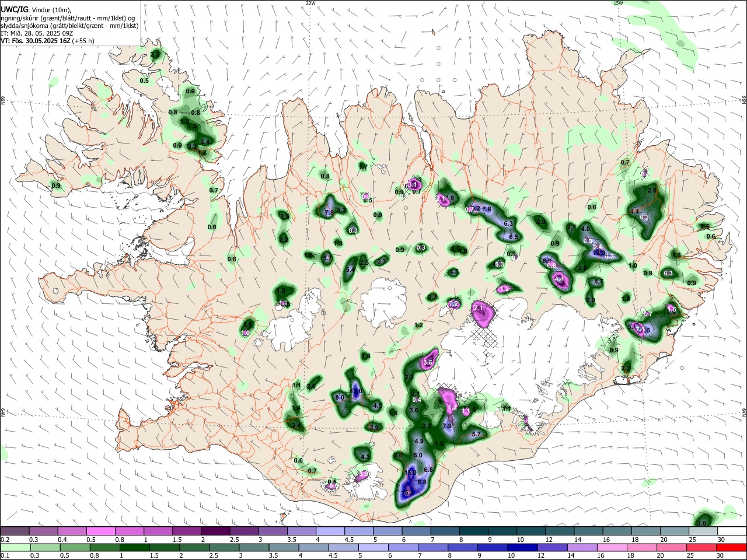Click the bright pink snow swatch starting at 0.5
Screen dimensions: 747x560
[x=101, y=531]
